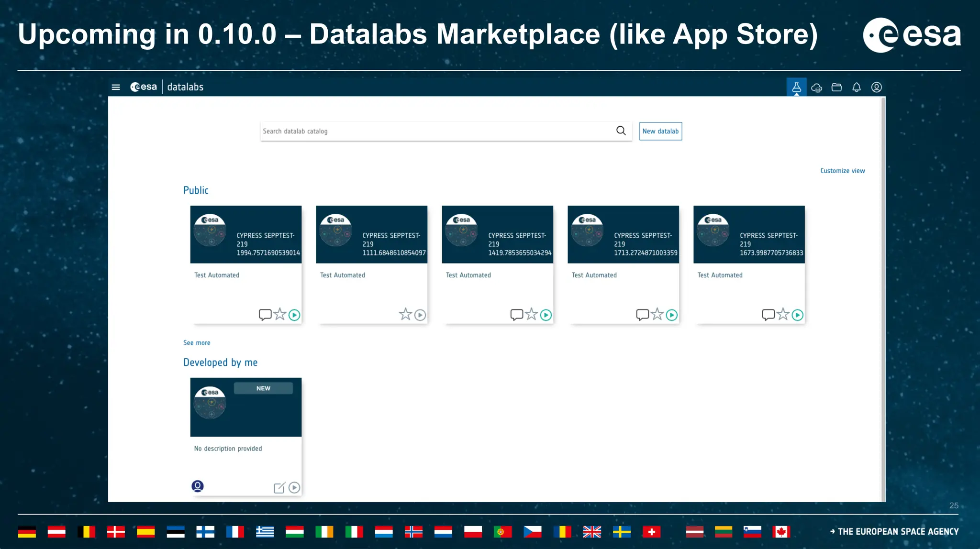
Task: Click the search magnifier icon
Action: point(621,131)
